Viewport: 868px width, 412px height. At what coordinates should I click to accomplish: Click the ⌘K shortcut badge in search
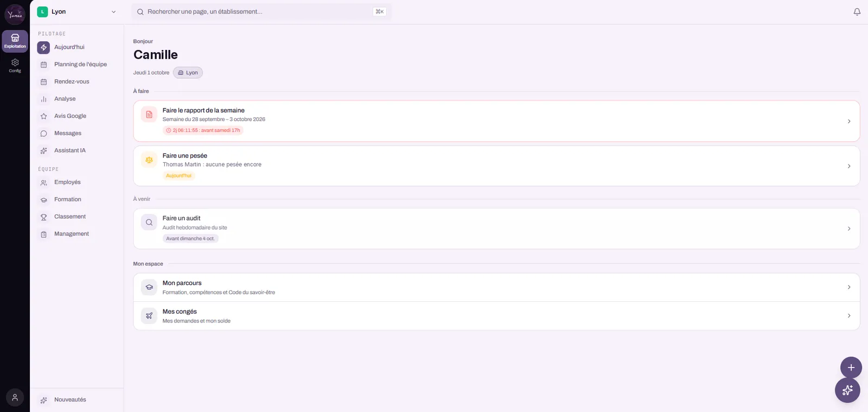click(380, 11)
